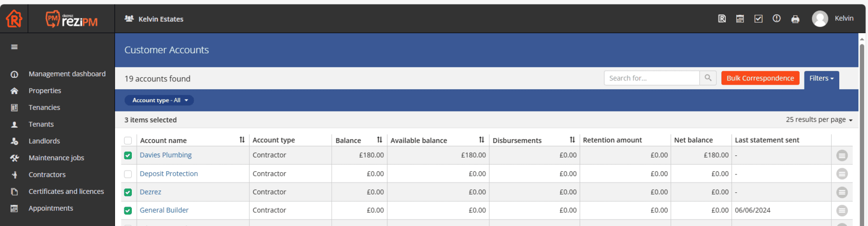Click the printer icon in header

click(x=795, y=19)
